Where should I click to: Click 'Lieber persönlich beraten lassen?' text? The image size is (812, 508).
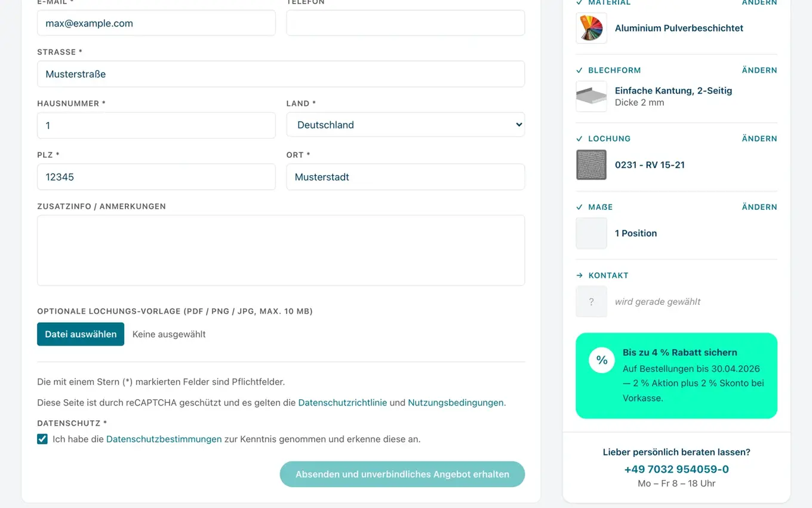coord(676,452)
